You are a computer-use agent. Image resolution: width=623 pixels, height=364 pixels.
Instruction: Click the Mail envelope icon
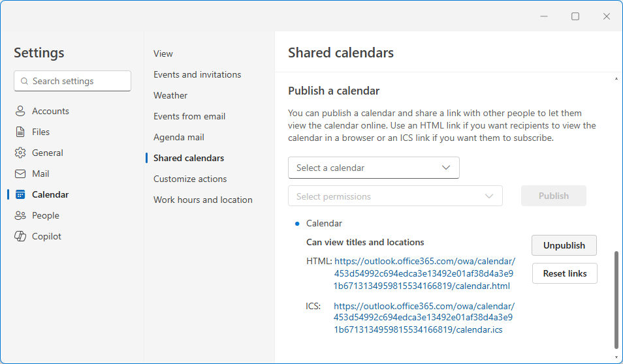point(20,174)
